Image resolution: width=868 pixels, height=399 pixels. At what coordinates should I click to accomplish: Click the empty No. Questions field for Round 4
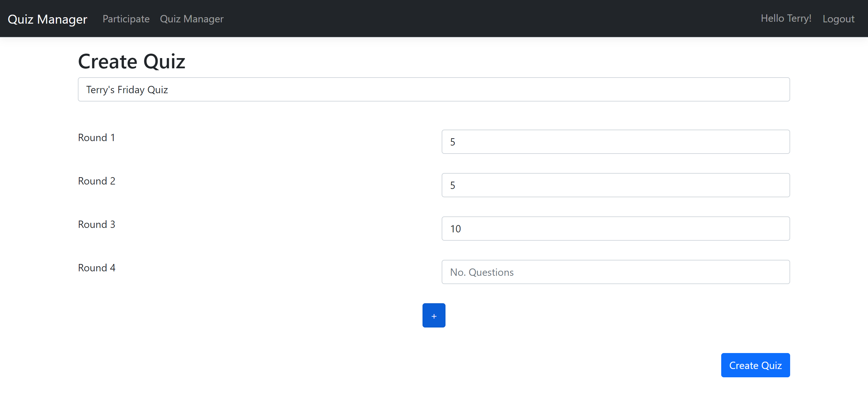pyautogui.click(x=616, y=272)
